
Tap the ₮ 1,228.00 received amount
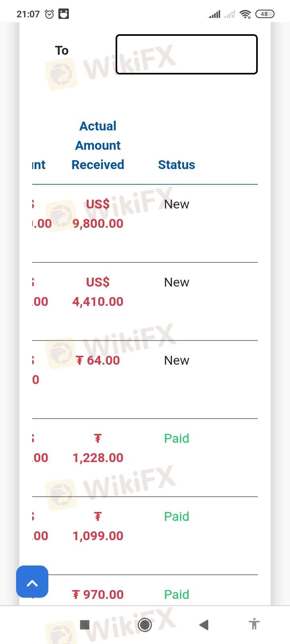click(98, 448)
